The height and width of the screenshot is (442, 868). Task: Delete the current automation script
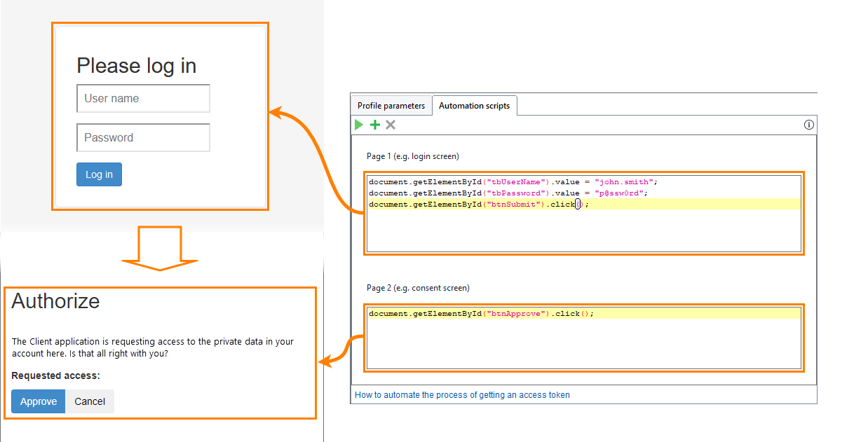click(391, 125)
